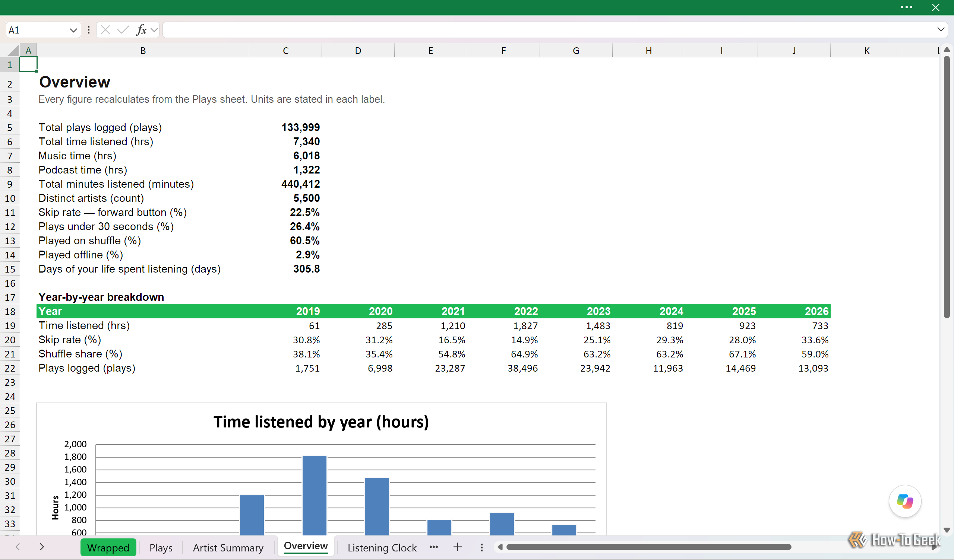Image resolution: width=954 pixels, height=560 pixels.
Task: Click the Distinct artists value 5,500
Action: pyautogui.click(x=306, y=198)
